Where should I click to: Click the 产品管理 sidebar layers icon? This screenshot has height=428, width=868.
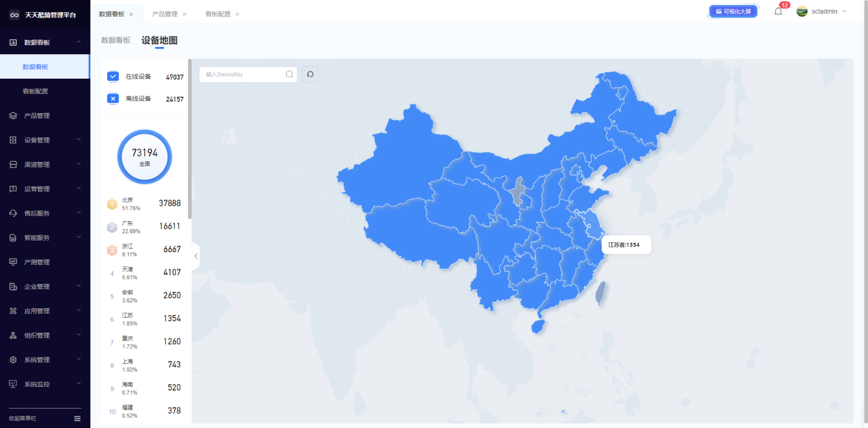point(13,116)
